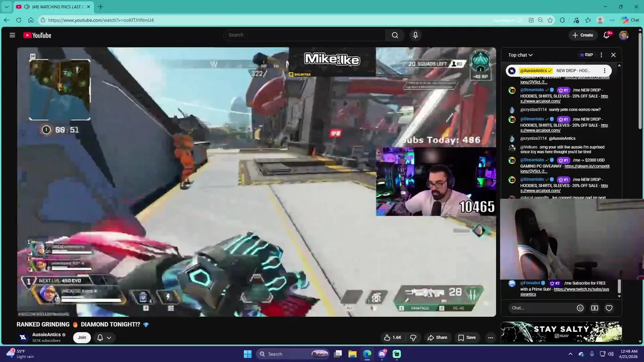Open browser extensions puzzle icon
644x362 pixels.
click(562, 20)
